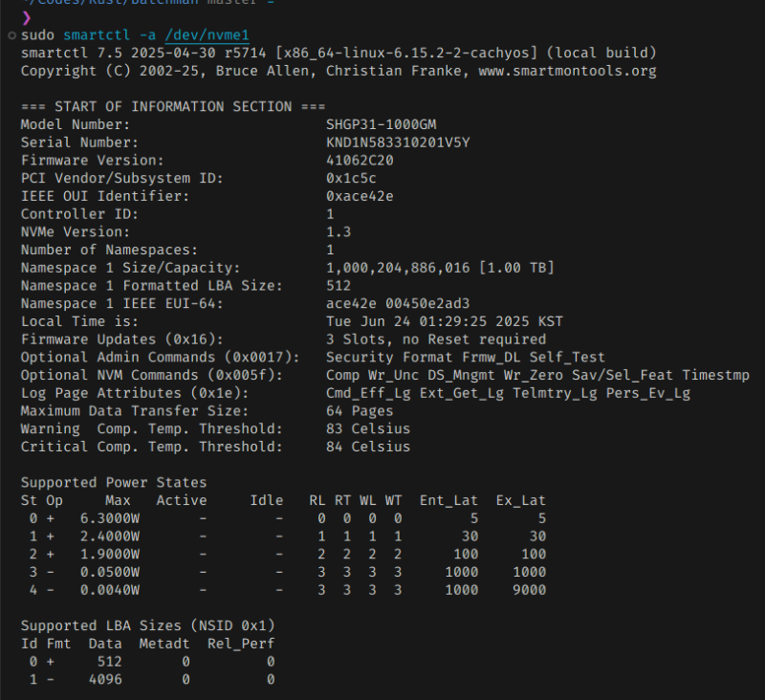Click the IEEE OUI value 0xace42e
765x700 pixels.
click(360, 196)
